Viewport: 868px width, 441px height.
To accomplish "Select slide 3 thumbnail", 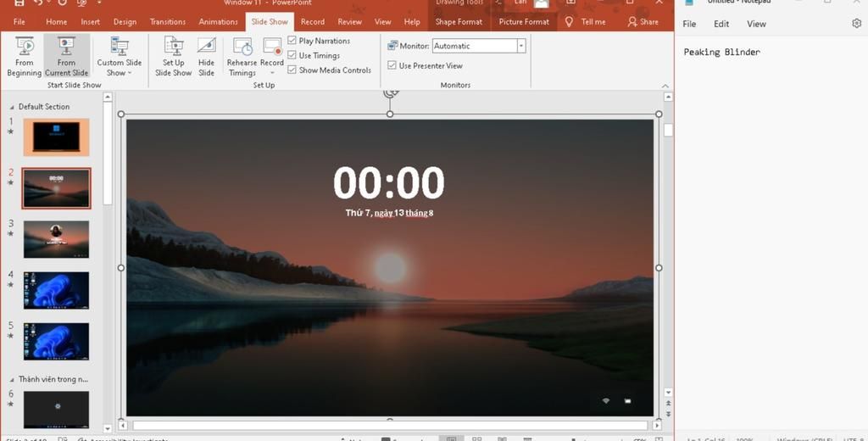I will pos(56,239).
